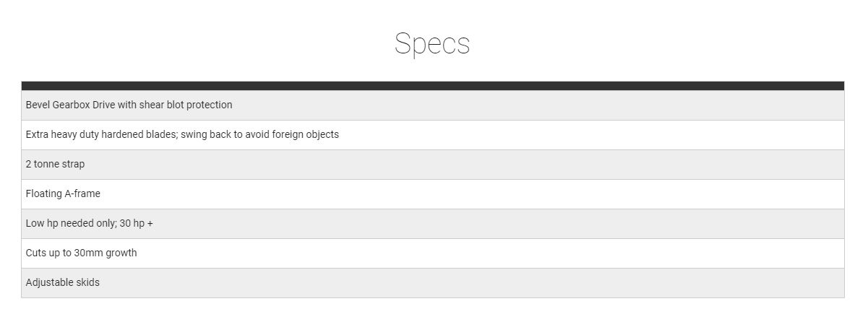Click the Extra heavy duty hardened blades row
Viewport: 868px width, 309px height.
pos(433,134)
